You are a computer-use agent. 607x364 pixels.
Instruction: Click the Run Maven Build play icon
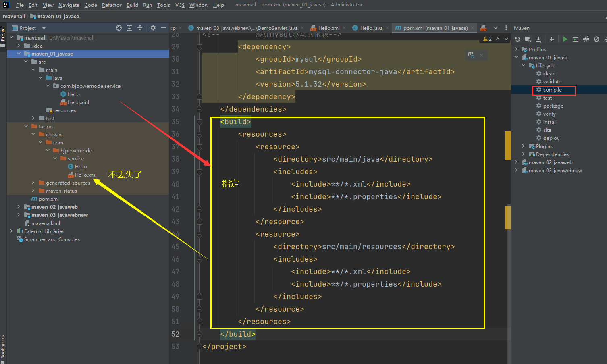[565, 39]
